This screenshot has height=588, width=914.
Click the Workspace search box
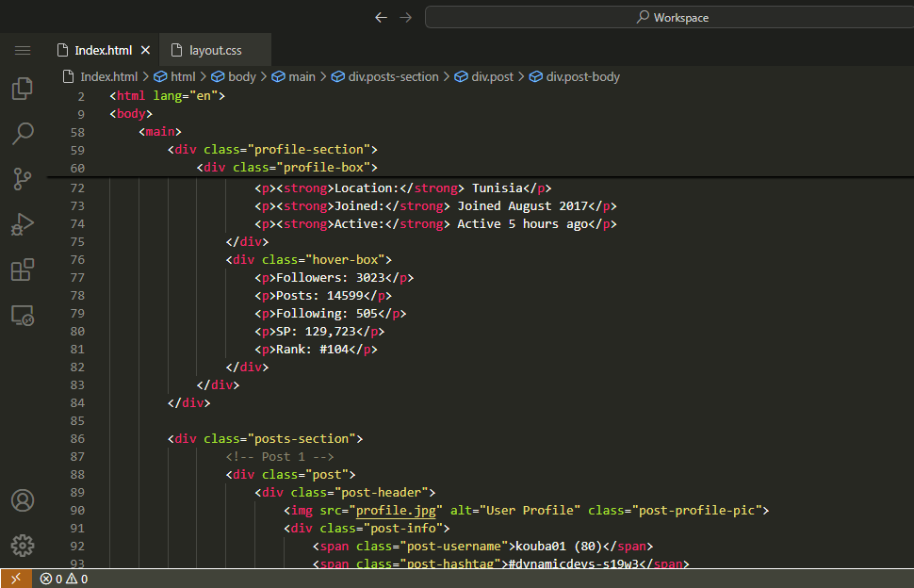tap(671, 17)
